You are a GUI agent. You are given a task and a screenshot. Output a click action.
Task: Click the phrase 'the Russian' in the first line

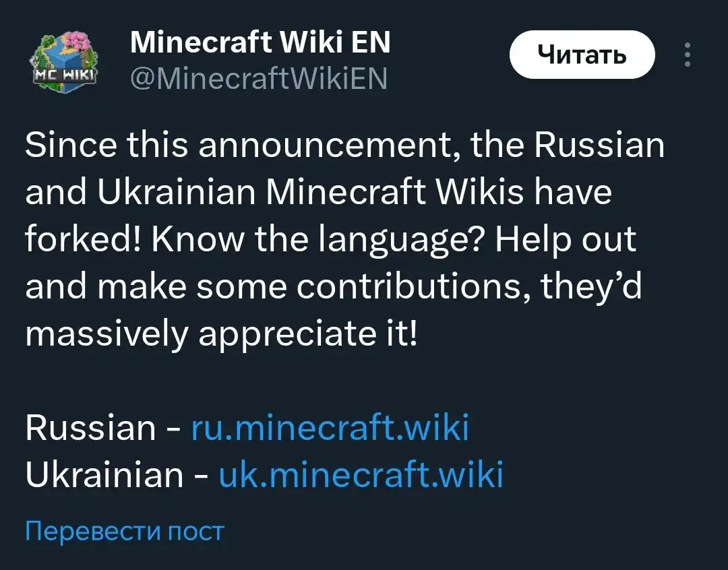click(568, 145)
